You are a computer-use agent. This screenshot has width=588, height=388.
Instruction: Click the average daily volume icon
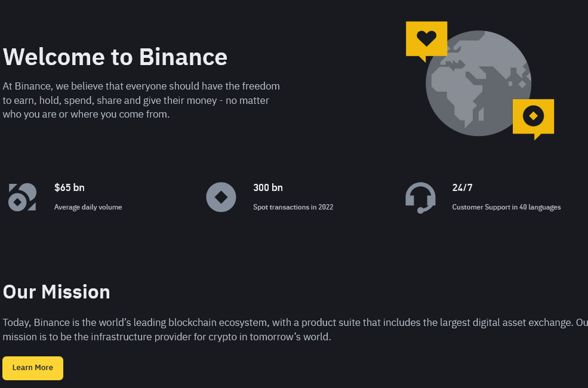point(22,197)
